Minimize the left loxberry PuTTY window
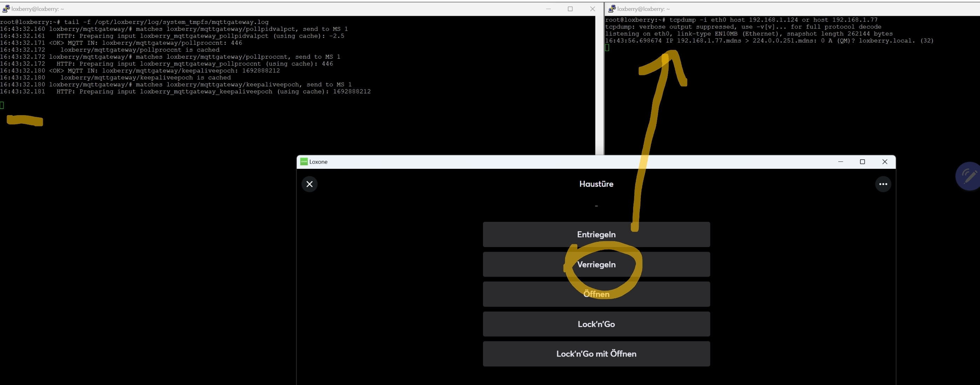This screenshot has width=980, height=385. [548, 9]
